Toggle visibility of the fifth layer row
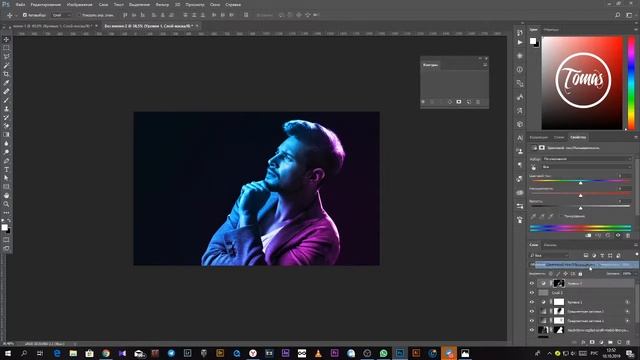Image resolution: width=640 pixels, height=360 pixels. point(532,321)
